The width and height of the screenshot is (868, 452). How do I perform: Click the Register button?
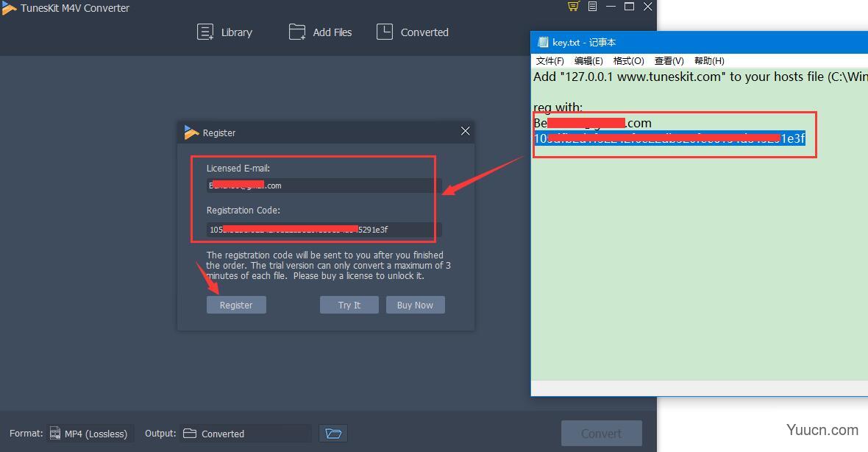pyautogui.click(x=236, y=304)
